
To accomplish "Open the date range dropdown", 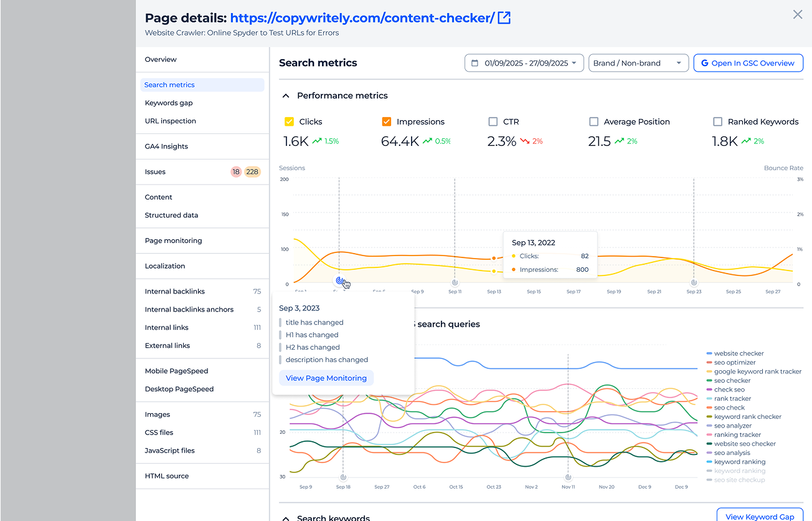I will tap(524, 63).
